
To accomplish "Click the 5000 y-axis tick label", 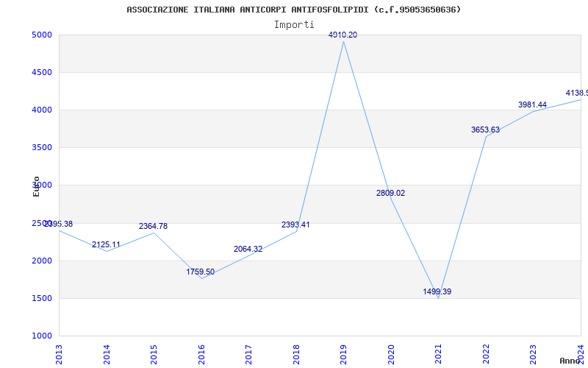I will click(x=40, y=35).
